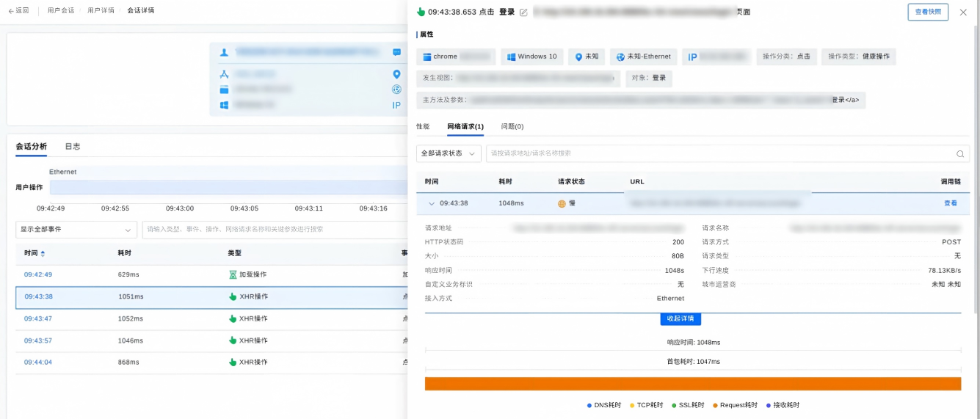Switch to 会话分析 tab
The height and width of the screenshot is (419, 980).
[31, 146]
